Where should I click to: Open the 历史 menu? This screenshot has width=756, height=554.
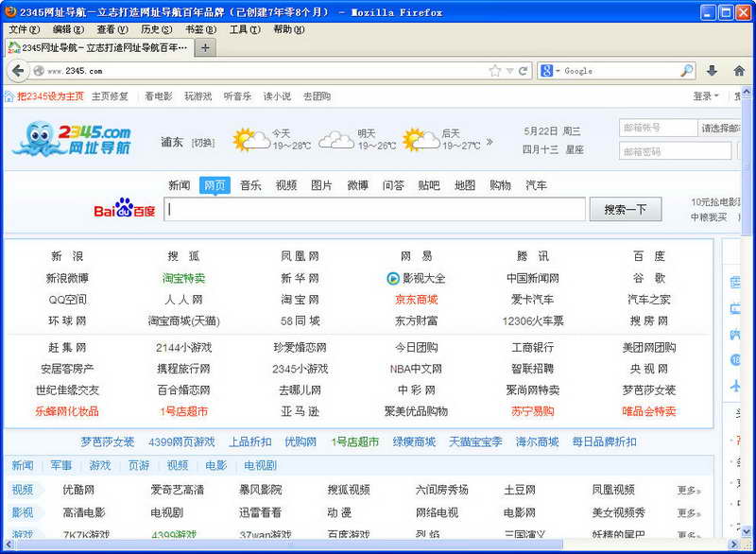157,29
